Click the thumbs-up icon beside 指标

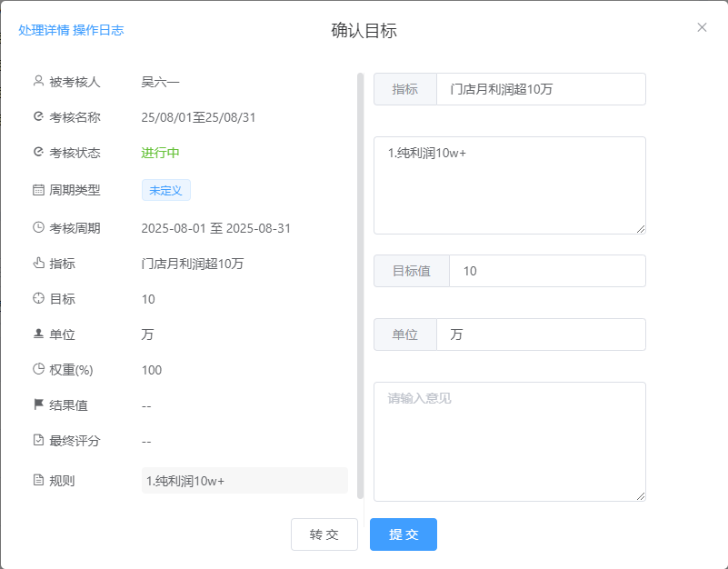click(x=38, y=264)
